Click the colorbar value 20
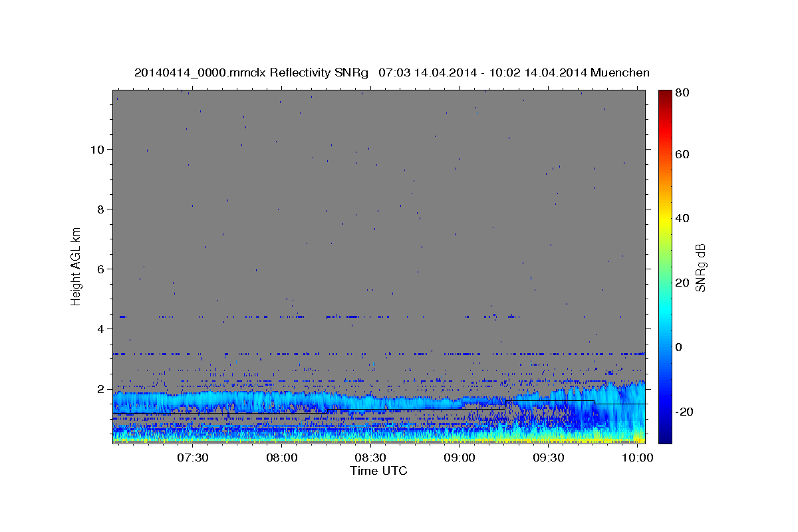Image resolution: width=798 pixels, height=532 pixels. (682, 283)
